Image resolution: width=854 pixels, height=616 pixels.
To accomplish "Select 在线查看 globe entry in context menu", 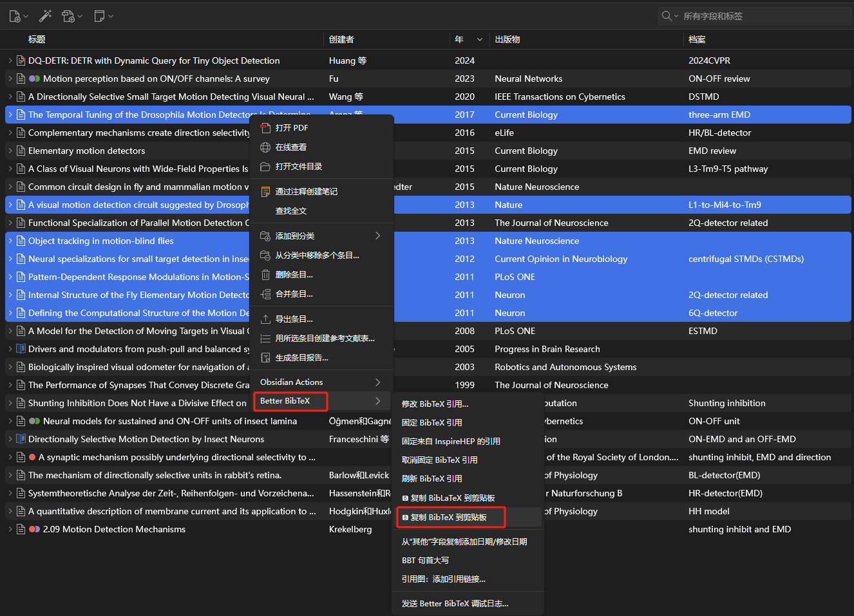I will coord(290,147).
